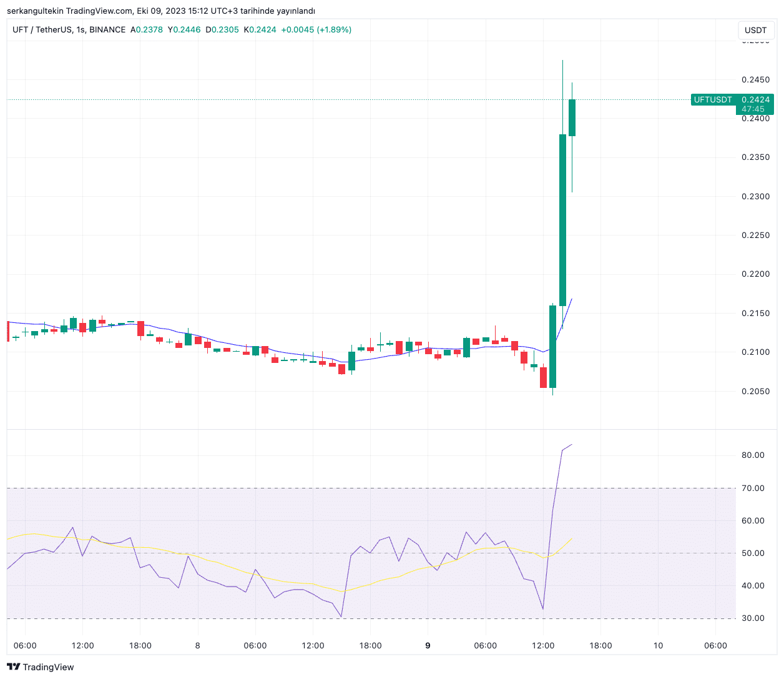Click the +0.0045 (+1.89%) change value
The height and width of the screenshot is (679, 784).
tap(316, 29)
